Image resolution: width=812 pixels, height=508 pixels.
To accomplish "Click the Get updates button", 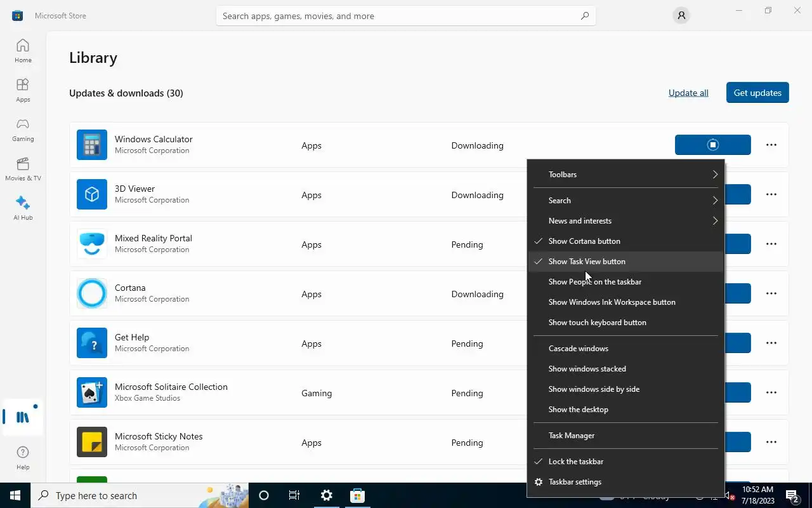I will pyautogui.click(x=757, y=93).
